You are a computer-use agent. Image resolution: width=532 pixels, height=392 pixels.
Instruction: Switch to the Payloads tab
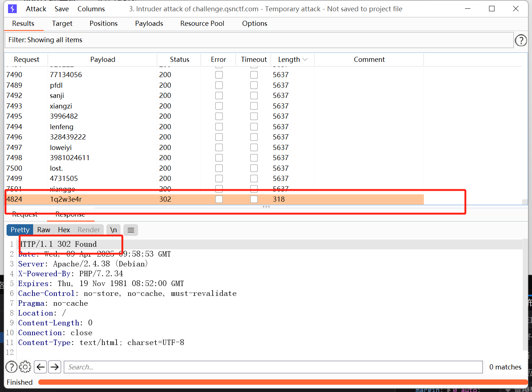click(149, 24)
